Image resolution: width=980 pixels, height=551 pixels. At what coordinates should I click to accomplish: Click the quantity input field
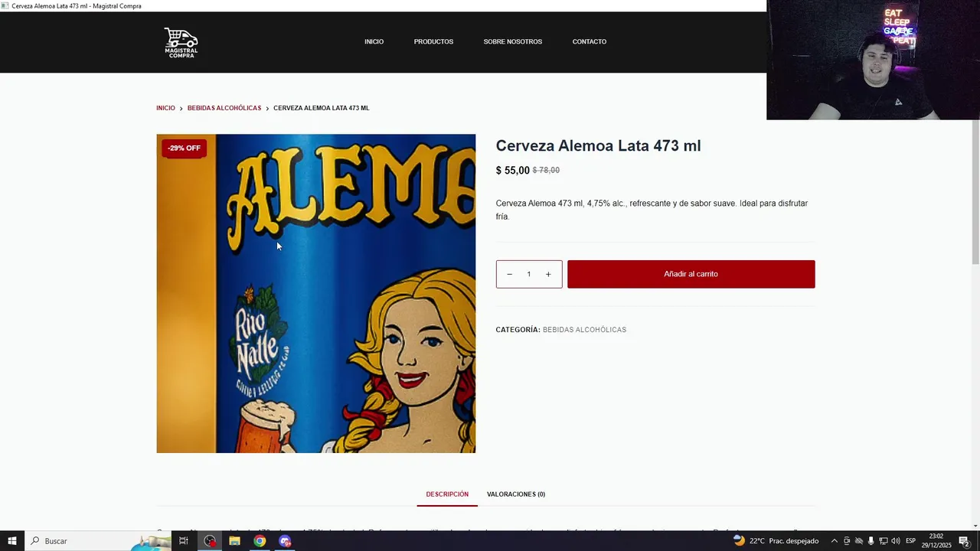(x=528, y=274)
